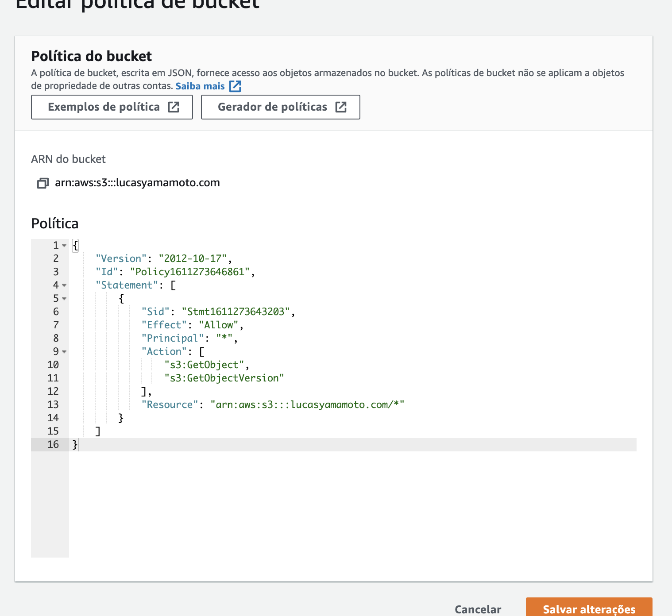Collapse the fold arrow at line 5

[x=65, y=298]
